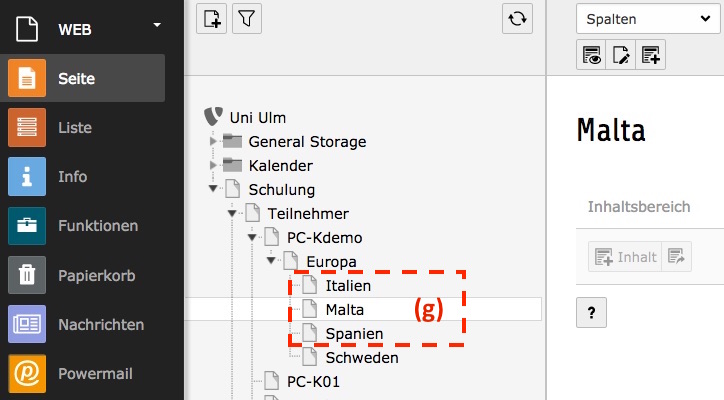Select the Italien page in tree
The width and height of the screenshot is (724, 400).
[347, 286]
